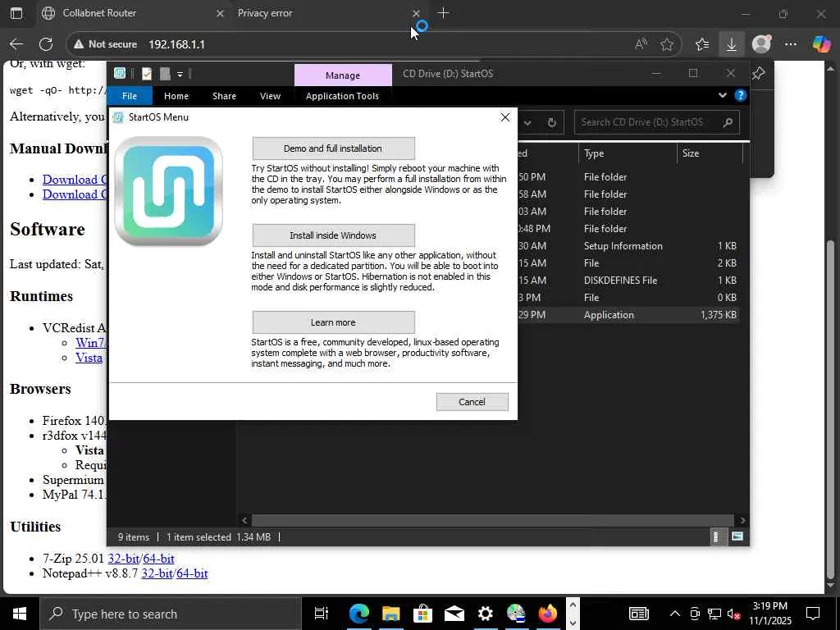The image size is (840, 630).
Task: Open Application Tools tab
Action: click(342, 96)
